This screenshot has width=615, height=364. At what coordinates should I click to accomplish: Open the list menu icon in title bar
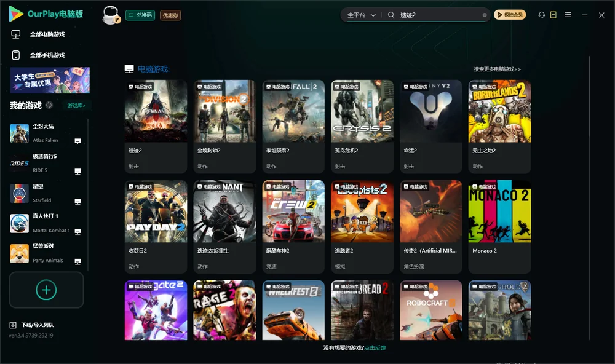pos(568,15)
